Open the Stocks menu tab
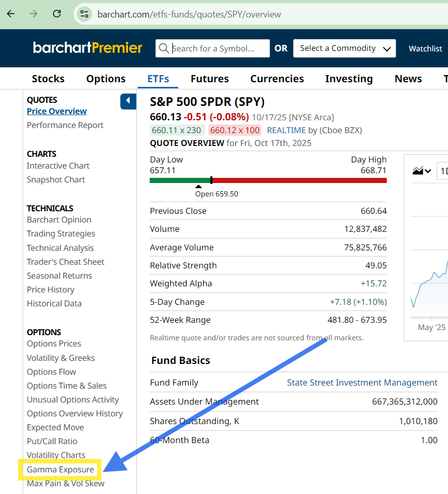Screen dimensions: 448x494 48,79
